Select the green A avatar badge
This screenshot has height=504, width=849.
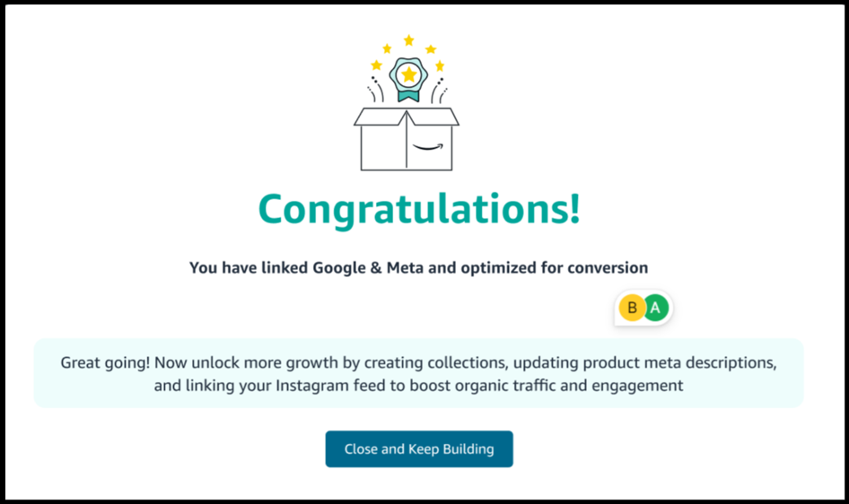[656, 308]
